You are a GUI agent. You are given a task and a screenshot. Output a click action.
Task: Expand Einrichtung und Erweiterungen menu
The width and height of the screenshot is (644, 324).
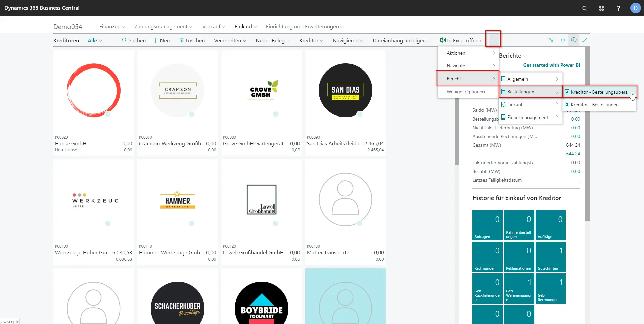click(305, 26)
